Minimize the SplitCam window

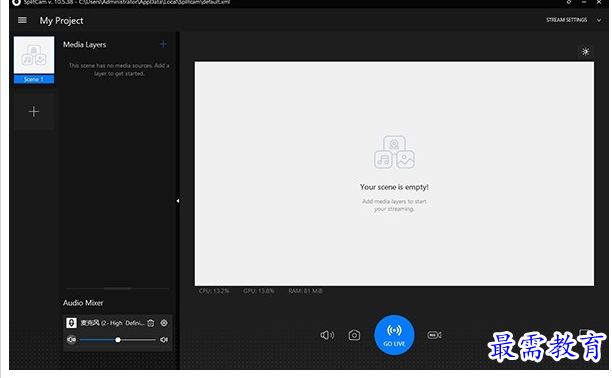(x=584, y=2)
